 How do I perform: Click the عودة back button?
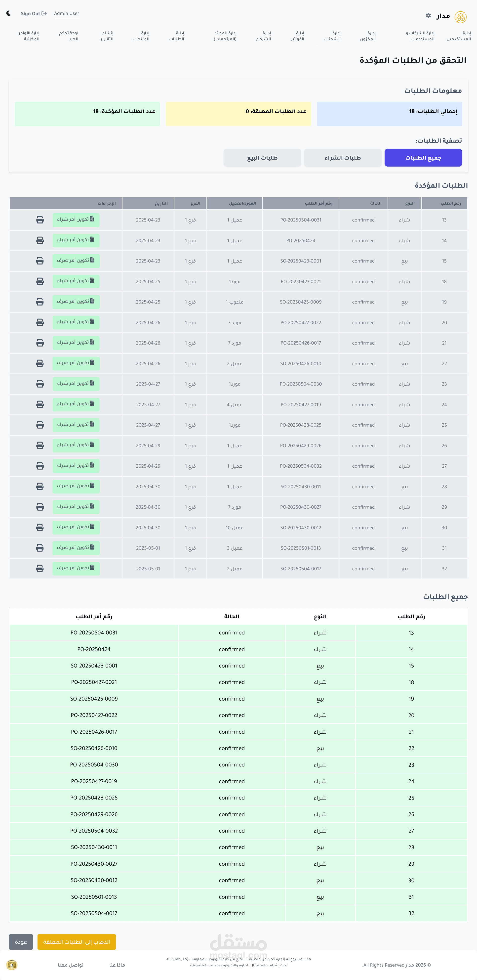point(21,941)
